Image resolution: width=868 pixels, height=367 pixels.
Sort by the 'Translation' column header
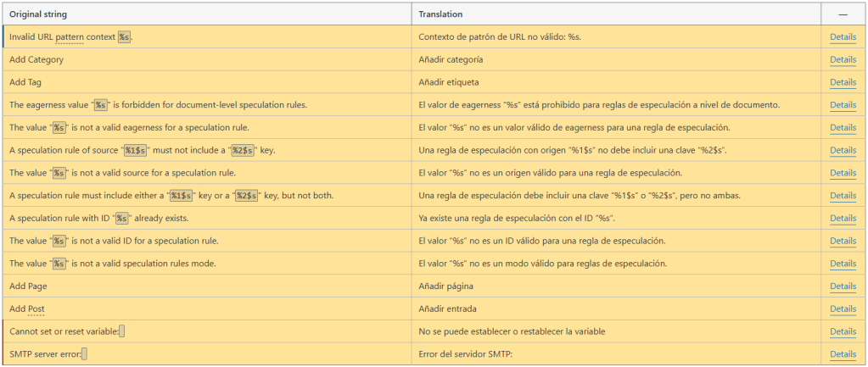tap(440, 14)
